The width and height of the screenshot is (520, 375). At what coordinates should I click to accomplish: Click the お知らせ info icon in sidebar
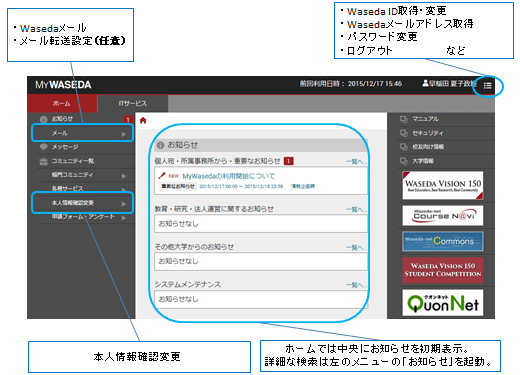[x=44, y=119]
